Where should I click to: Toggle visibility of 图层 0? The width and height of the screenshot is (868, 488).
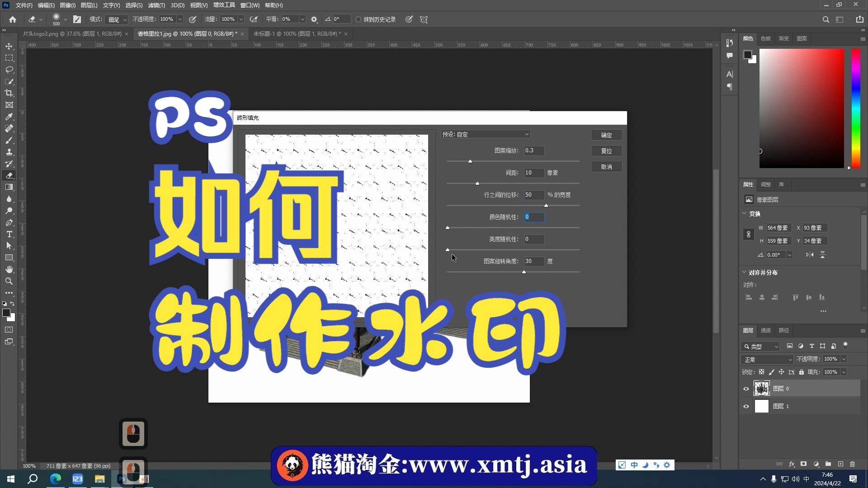[x=746, y=388]
